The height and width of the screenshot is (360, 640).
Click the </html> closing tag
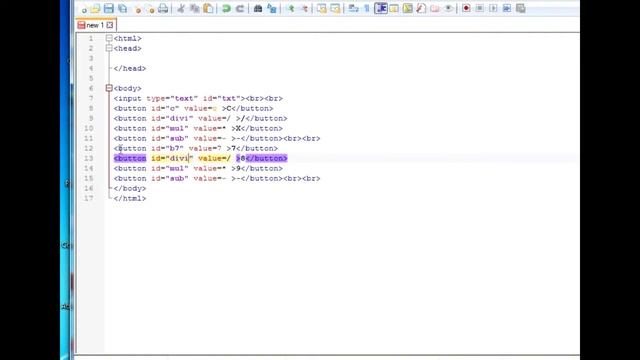click(130, 198)
